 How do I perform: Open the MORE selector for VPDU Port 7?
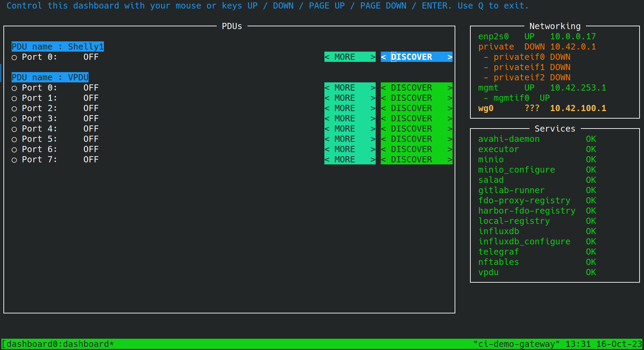tap(349, 159)
